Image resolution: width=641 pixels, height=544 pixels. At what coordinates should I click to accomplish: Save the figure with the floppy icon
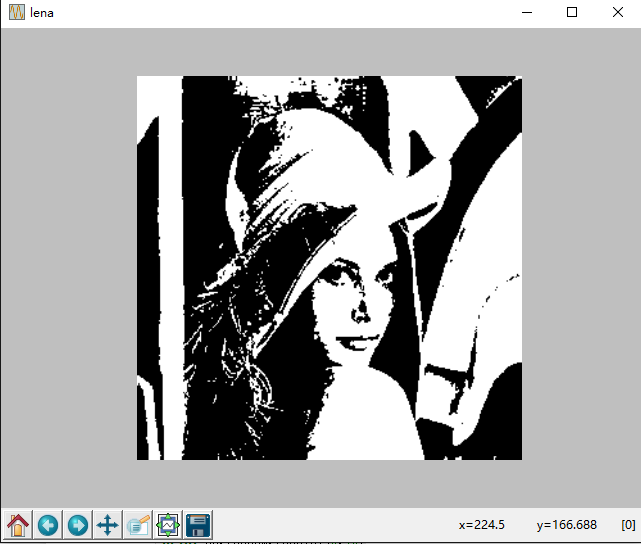pyautogui.click(x=198, y=525)
